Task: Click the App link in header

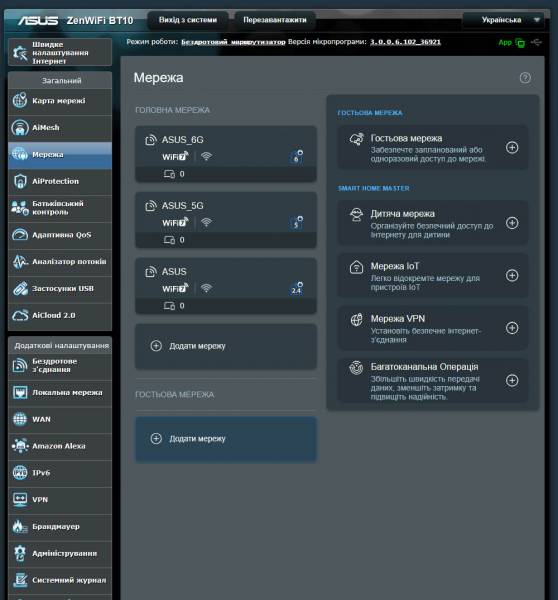Action: tap(505, 42)
